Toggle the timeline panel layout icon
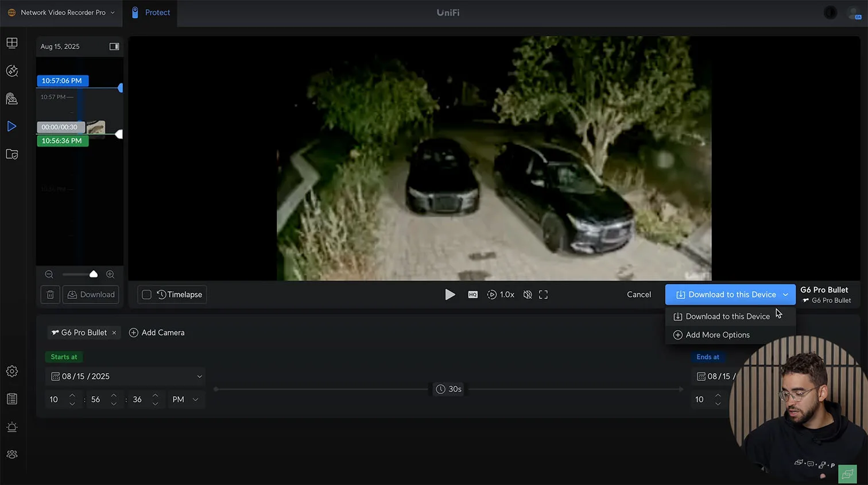 pos(114,47)
